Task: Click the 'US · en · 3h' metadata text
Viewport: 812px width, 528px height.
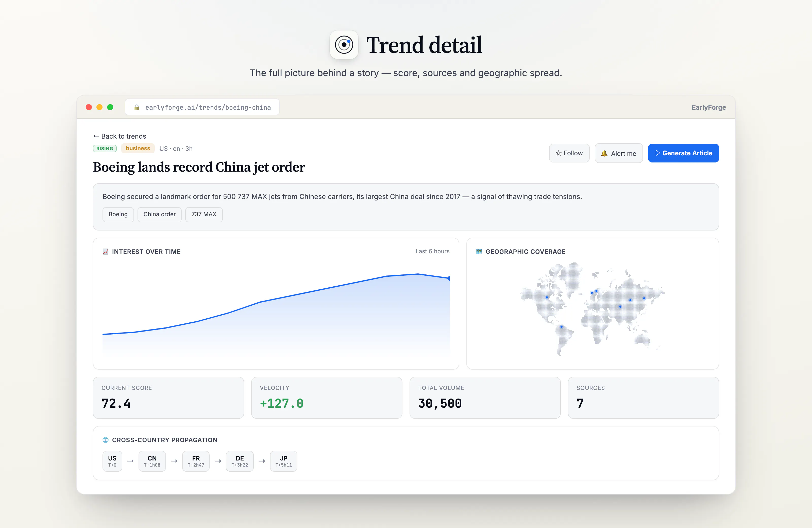Action: pyautogui.click(x=176, y=148)
